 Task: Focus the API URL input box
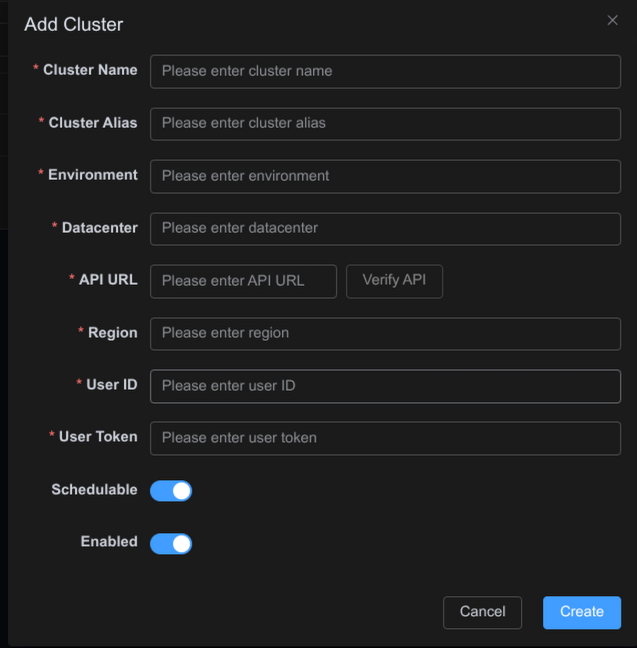click(243, 281)
